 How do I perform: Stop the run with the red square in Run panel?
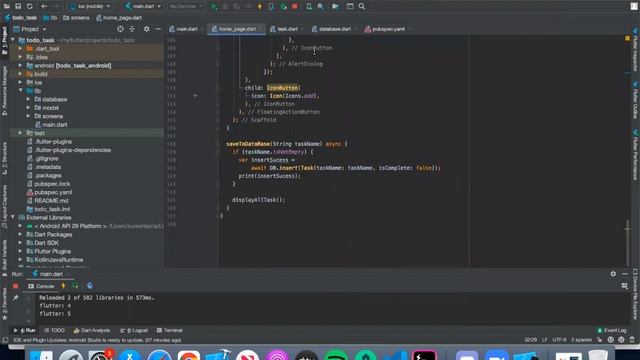[x=16, y=286]
